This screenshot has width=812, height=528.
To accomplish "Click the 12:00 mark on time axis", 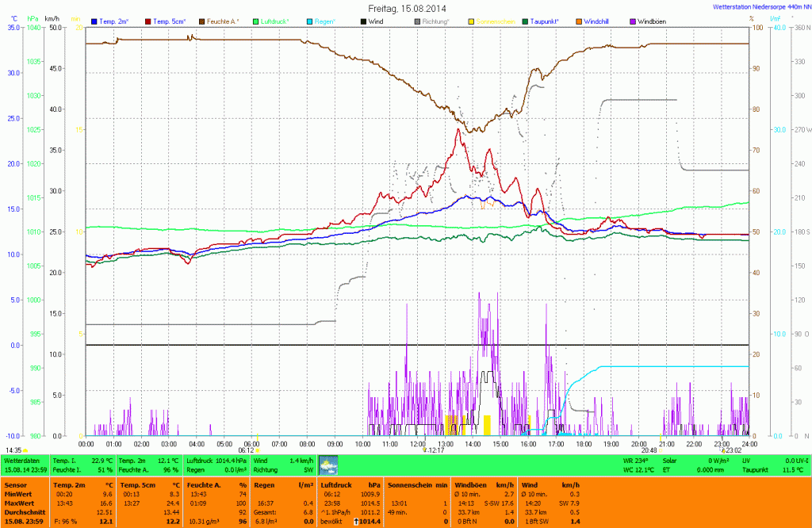I will 418,444.
